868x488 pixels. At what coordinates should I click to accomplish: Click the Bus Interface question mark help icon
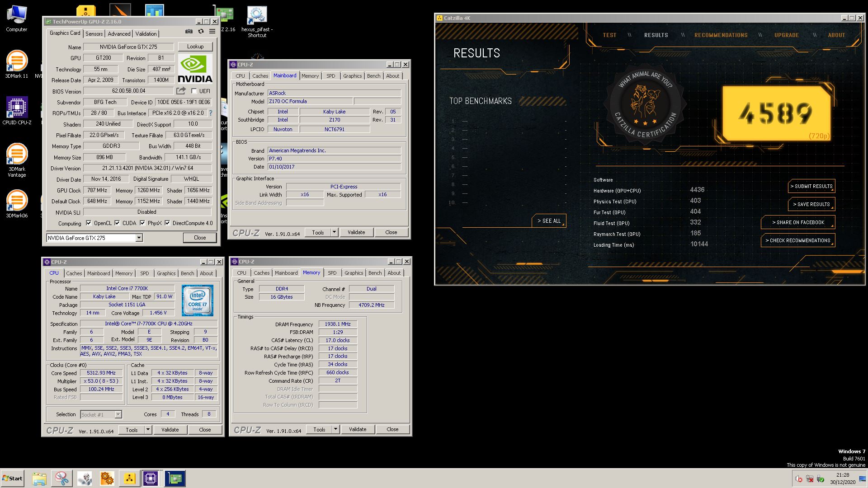pos(211,113)
